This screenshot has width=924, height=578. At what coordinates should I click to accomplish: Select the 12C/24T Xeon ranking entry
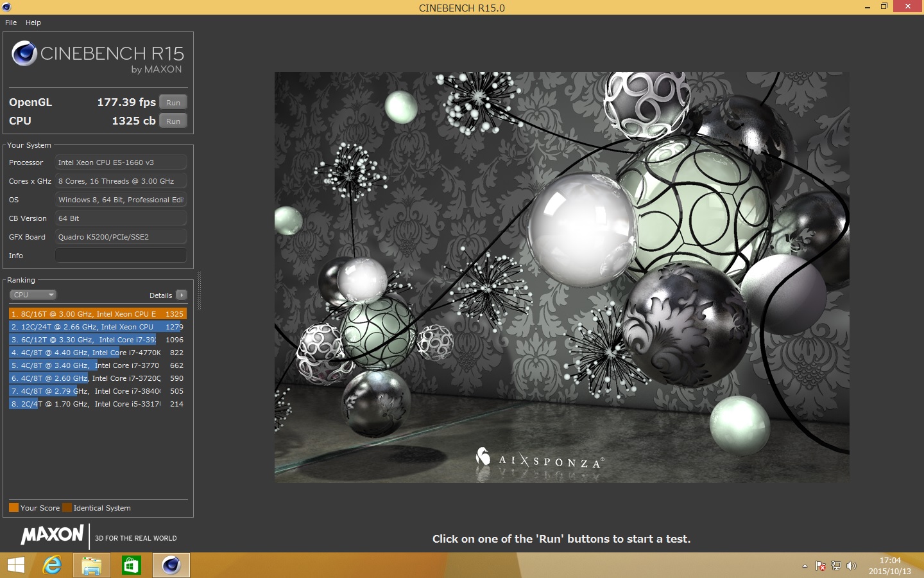click(98, 327)
